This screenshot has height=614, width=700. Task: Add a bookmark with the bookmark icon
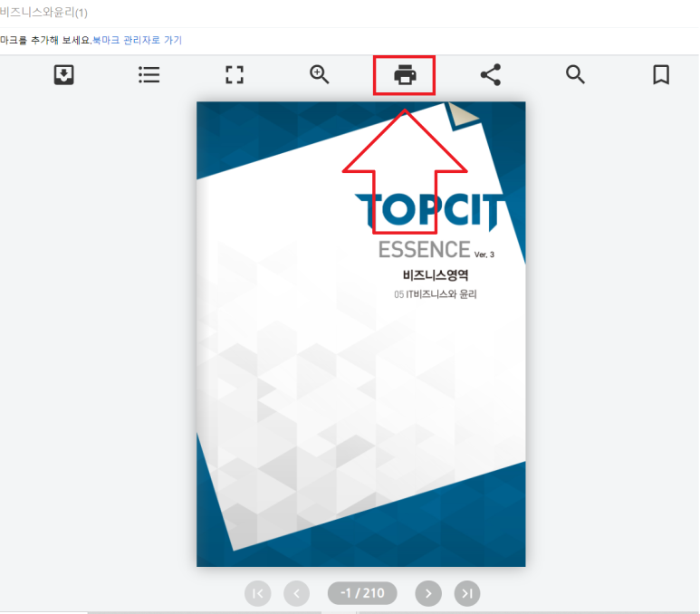661,74
